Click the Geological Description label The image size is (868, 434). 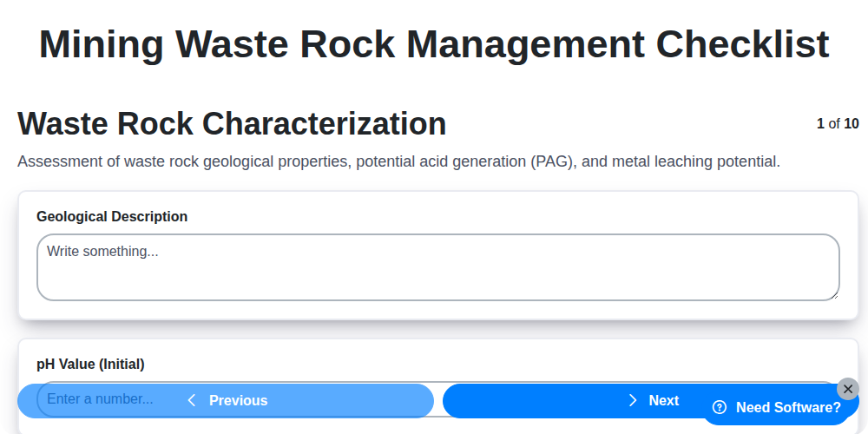click(x=112, y=216)
